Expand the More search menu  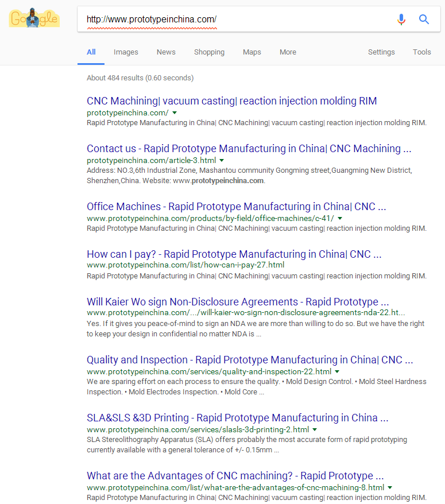pos(288,52)
